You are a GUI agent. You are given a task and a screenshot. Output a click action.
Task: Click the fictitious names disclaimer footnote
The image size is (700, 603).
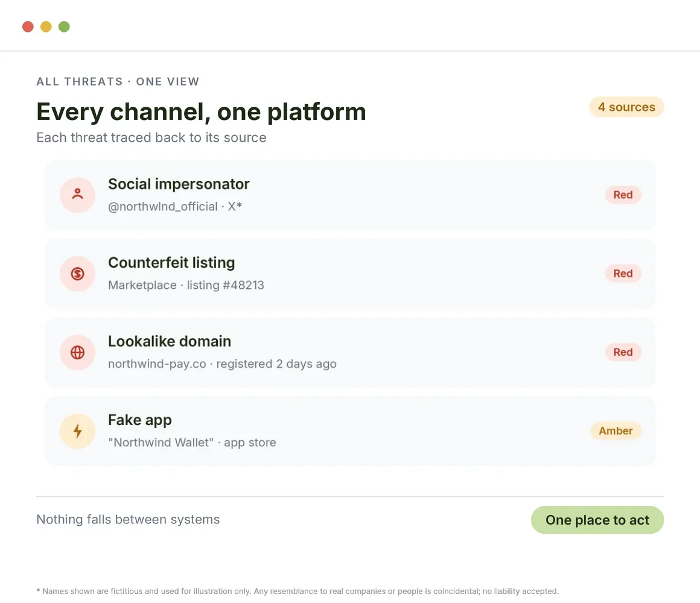297,591
